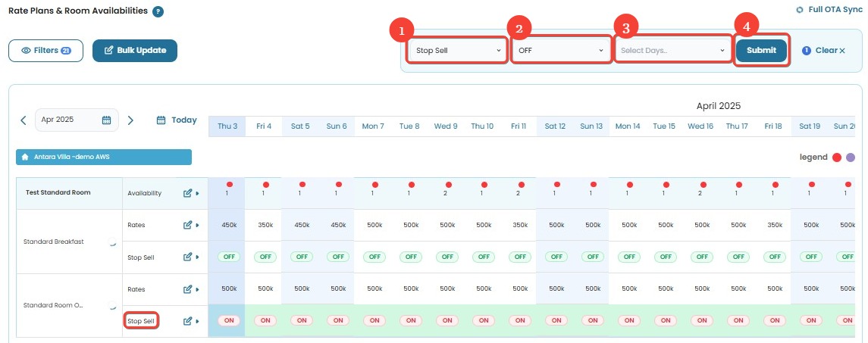The width and height of the screenshot is (868, 343).
Task: Select the Thu 17 date column header
Action: [x=737, y=126]
